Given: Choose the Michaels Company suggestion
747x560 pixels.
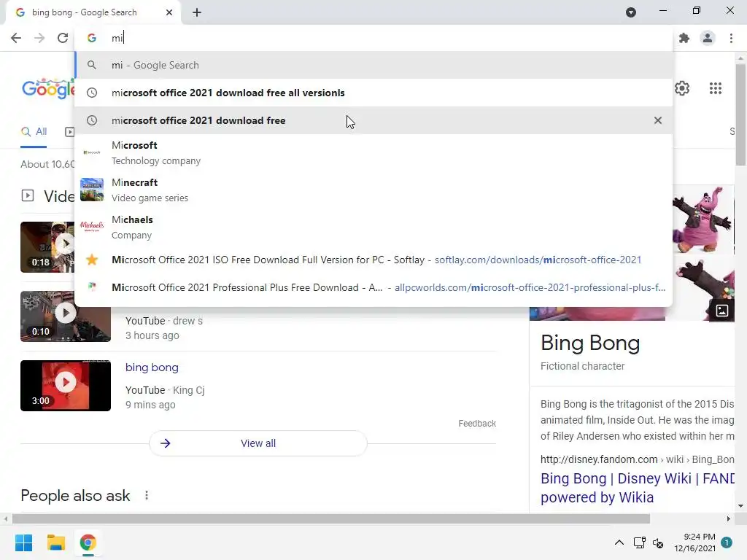Looking at the screenshot, I should pyautogui.click(x=373, y=227).
